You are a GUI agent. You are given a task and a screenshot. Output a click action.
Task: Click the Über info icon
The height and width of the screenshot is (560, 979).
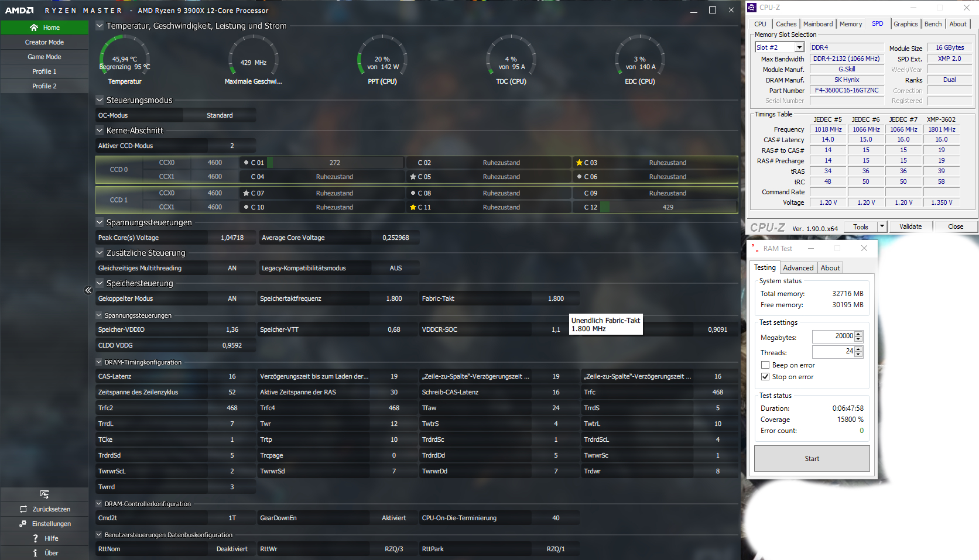click(35, 553)
